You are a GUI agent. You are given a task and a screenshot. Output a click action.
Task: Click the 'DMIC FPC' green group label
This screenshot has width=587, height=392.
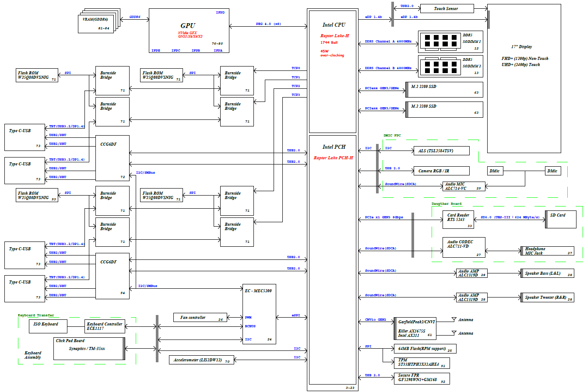[x=392, y=136]
